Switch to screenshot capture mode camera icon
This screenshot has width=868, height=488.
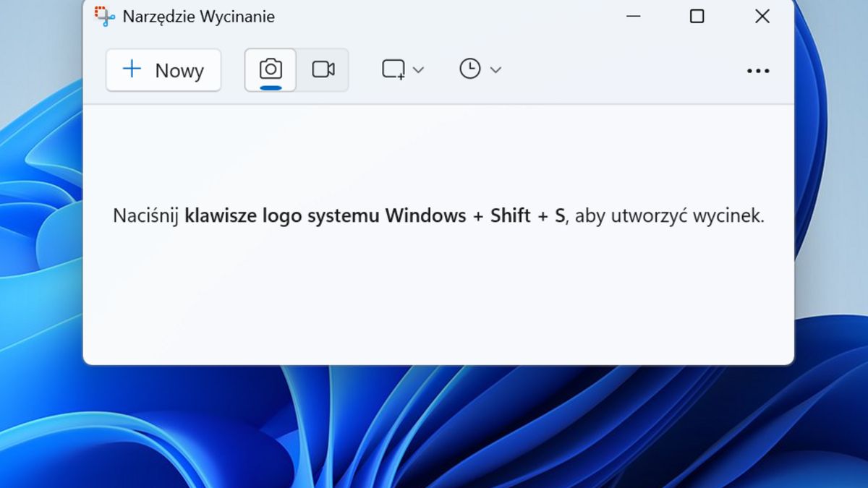[x=271, y=70]
